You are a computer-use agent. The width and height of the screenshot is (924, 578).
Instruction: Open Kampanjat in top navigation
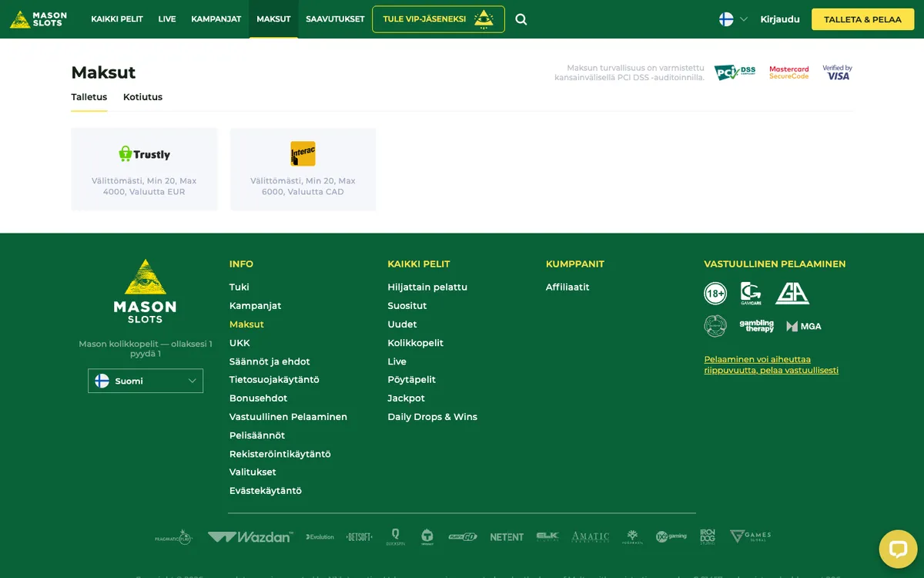tap(216, 19)
